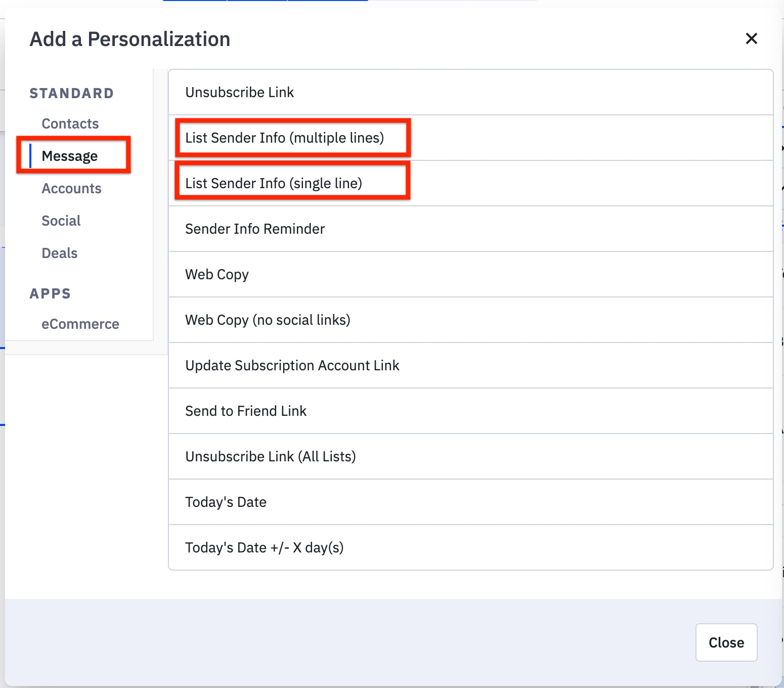Viewport: 784px width, 688px height.
Task: Select the Contacts category in the sidebar
Action: 70,123
